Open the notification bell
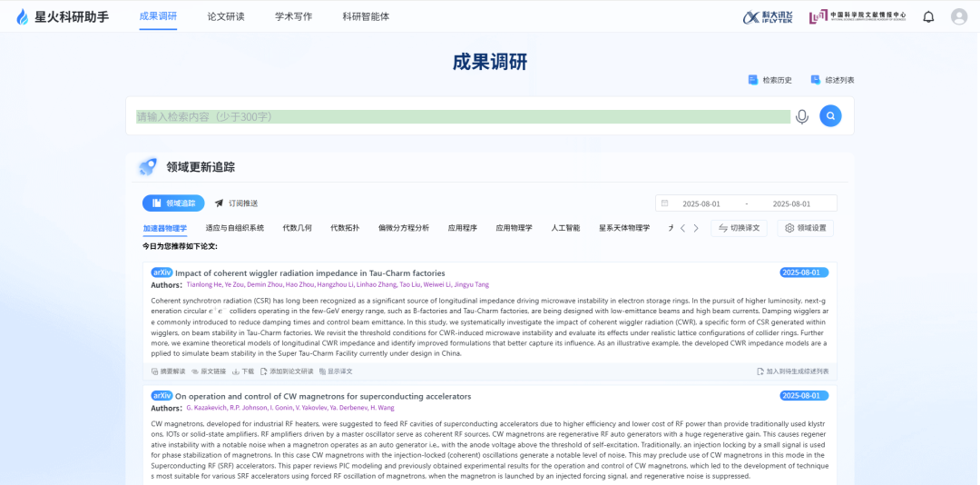Viewport: 980px width, 485px height. pyautogui.click(x=928, y=16)
